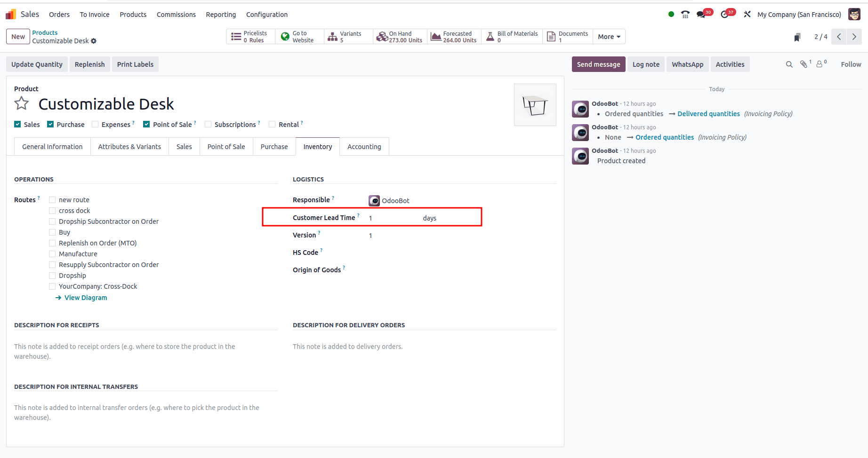868x458 pixels.
Task: Click Send message in the chatter
Action: click(599, 64)
